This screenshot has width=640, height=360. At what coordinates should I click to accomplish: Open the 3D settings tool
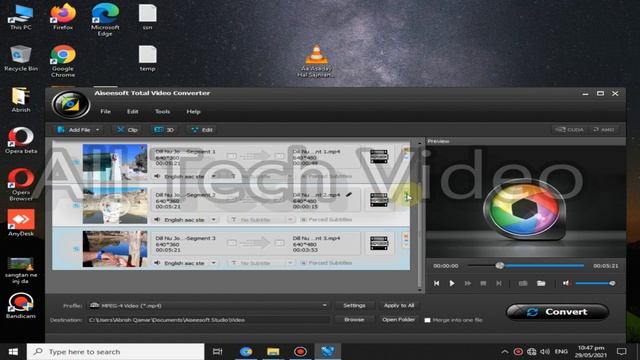(164, 130)
